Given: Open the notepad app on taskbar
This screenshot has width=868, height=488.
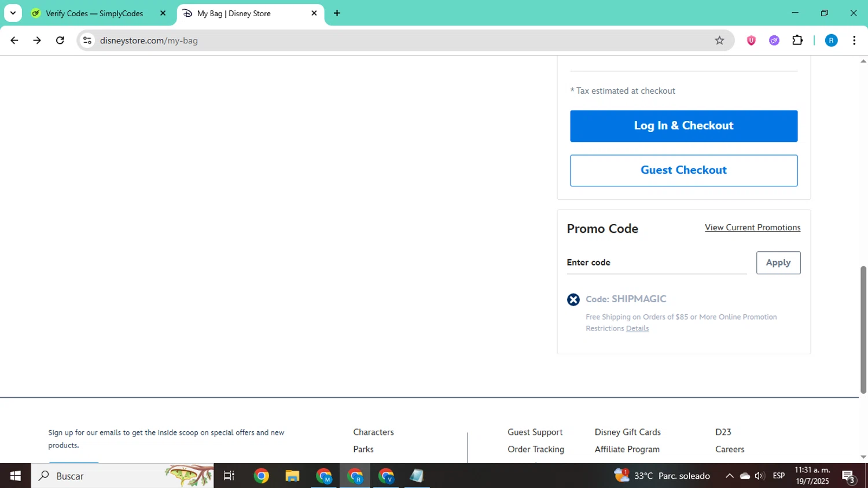Looking at the screenshot, I should pos(417,476).
